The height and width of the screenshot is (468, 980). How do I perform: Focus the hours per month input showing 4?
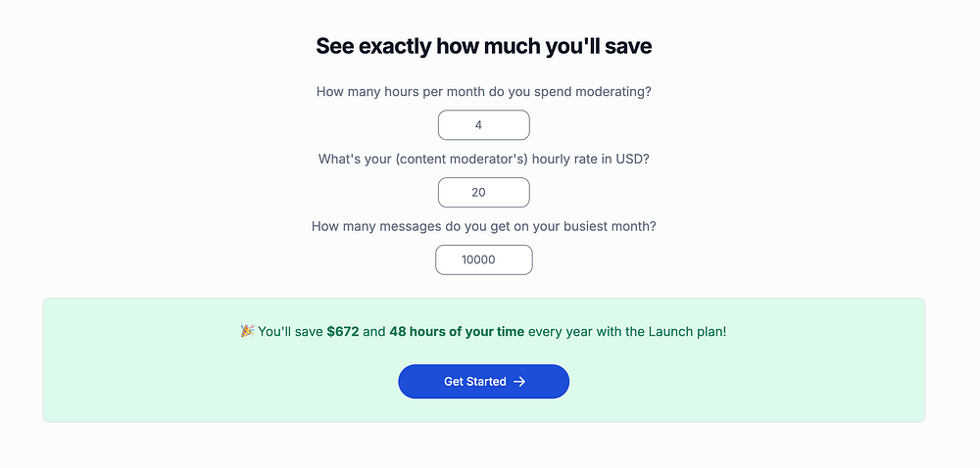pyautogui.click(x=484, y=124)
